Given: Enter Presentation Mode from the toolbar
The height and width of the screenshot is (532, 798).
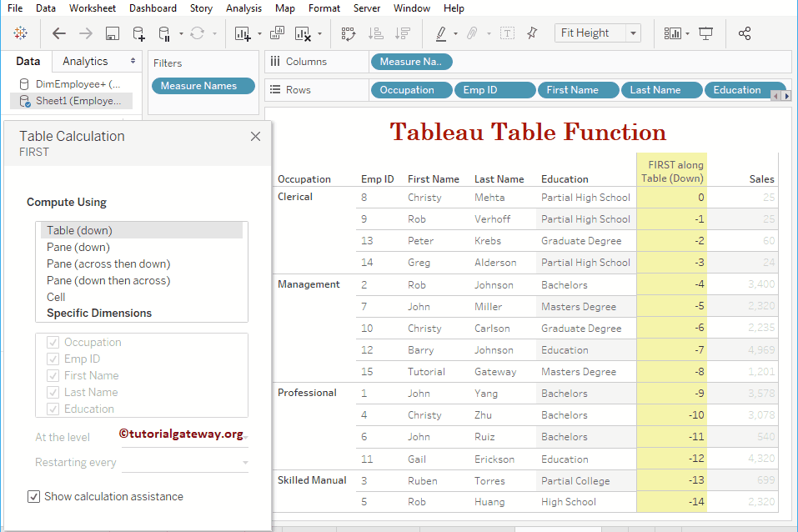Looking at the screenshot, I should [707, 33].
